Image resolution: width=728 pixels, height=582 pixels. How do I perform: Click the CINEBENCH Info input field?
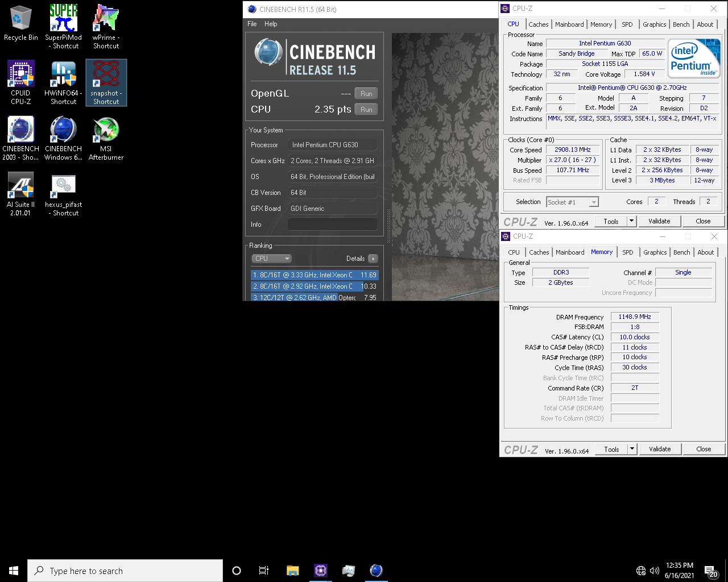(333, 225)
